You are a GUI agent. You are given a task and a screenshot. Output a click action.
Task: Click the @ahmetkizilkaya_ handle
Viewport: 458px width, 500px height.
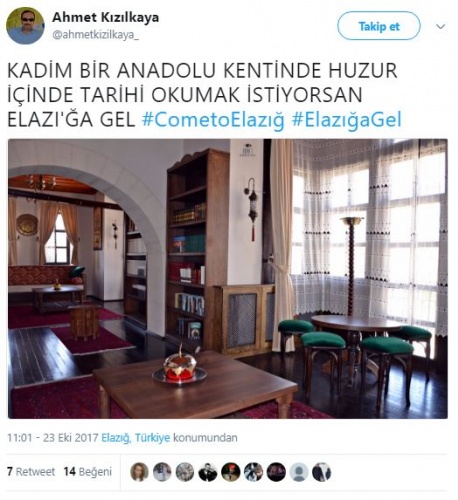95,35
